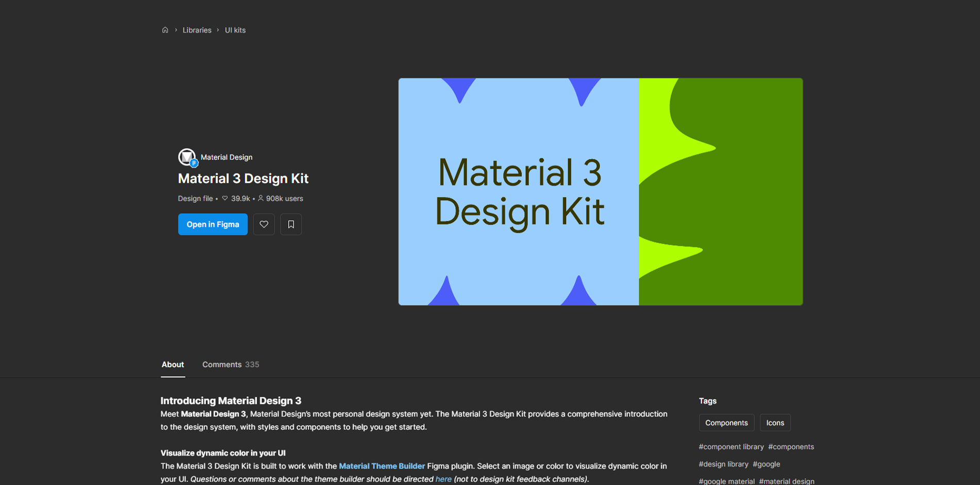This screenshot has width=980, height=485.
Task: Open the Libraries breadcrumb link
Action: point(197,30)
